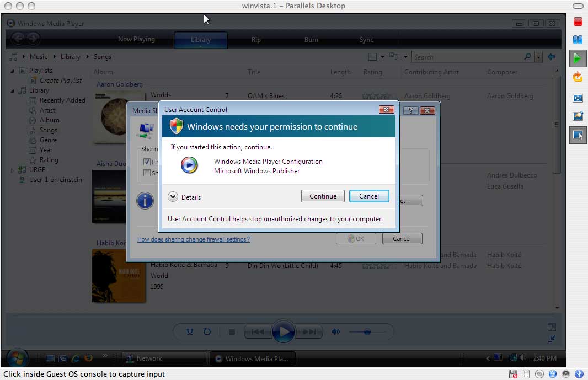Viewport: 588px width, 380px height.
Task: Click the green Play button in Parallels sidebar
Action: (x=578, y=58)
